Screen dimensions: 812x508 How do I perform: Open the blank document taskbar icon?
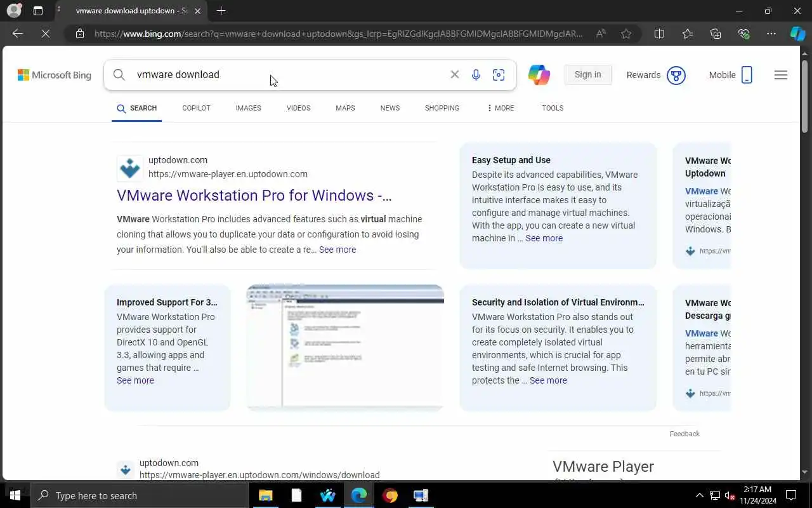tap(296, 495)
